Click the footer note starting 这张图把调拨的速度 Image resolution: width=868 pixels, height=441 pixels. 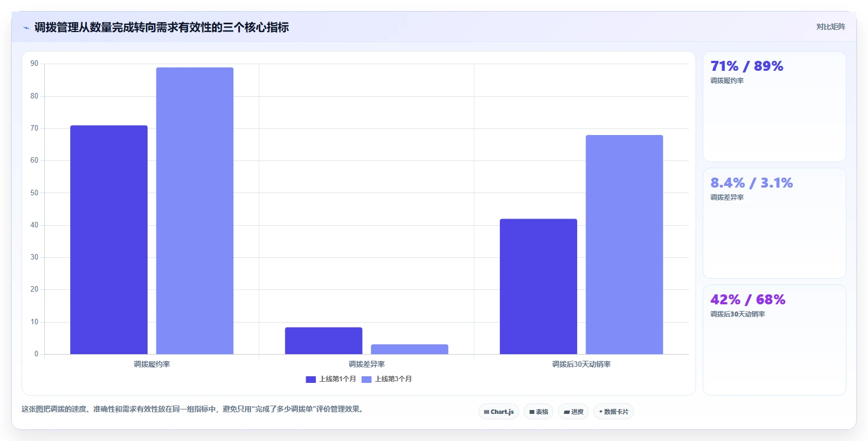tap(194, 409)
